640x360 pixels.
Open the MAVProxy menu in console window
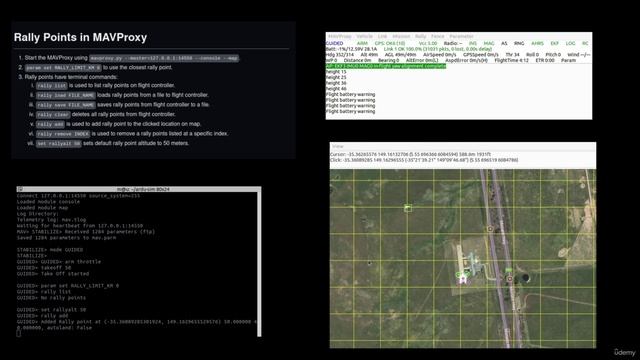[340, 36]
